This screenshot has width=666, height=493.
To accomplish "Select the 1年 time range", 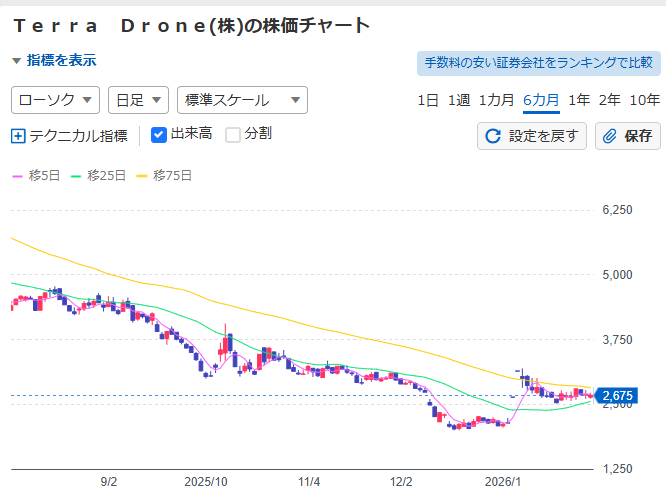I will (x=579, y=100).
